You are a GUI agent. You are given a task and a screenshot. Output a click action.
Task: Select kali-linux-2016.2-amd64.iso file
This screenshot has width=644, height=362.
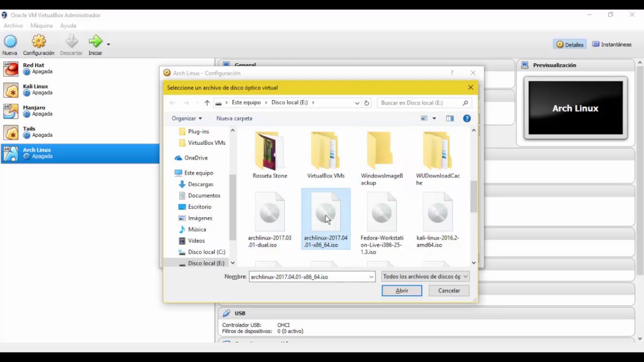pyautogui.click(x=438, y=220)
